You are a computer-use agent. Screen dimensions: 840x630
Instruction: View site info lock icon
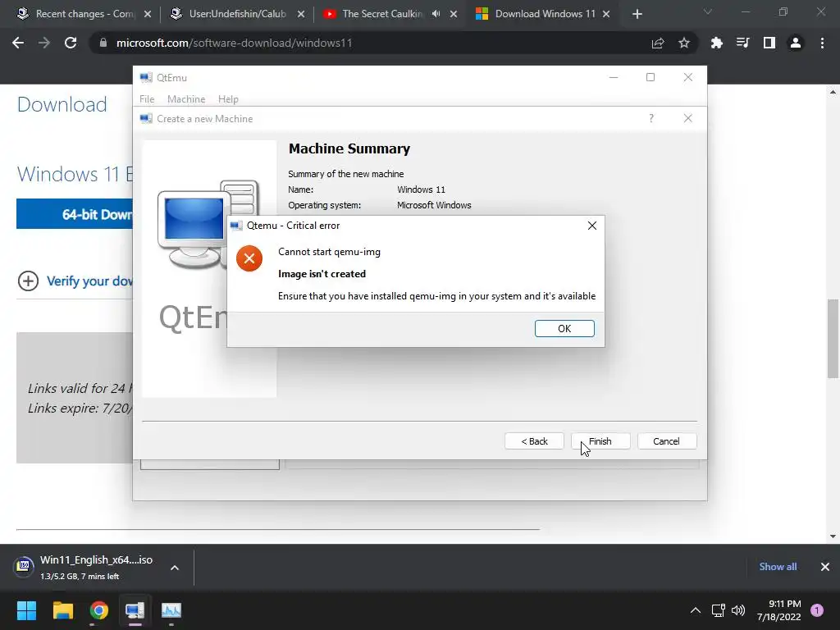point(103,43)
